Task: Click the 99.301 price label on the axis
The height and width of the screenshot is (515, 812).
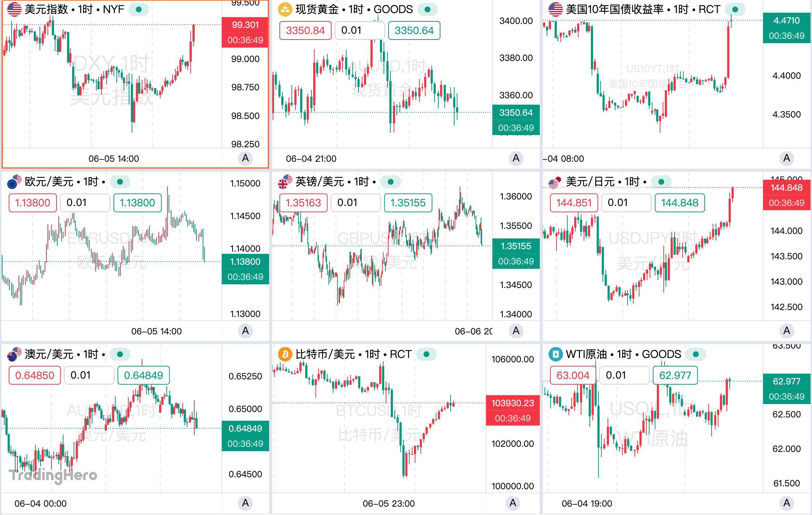Action: (x=245, y=25)
